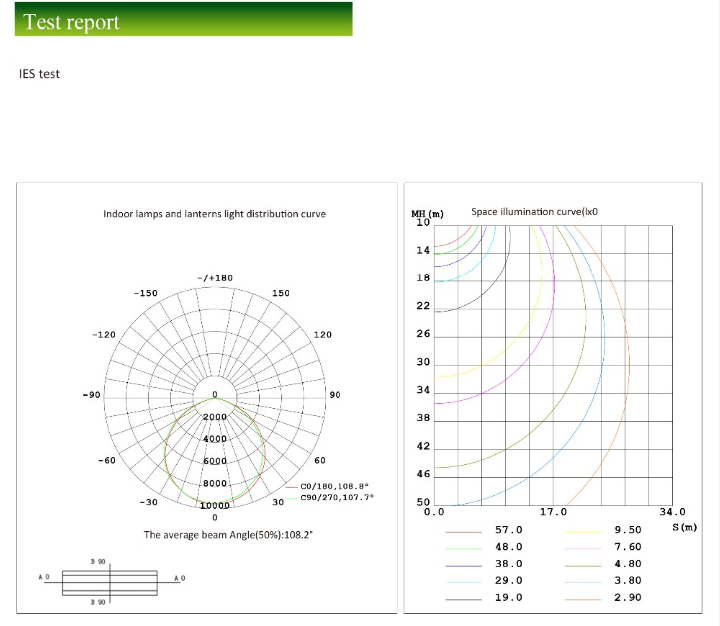Click the 2.90 lux legend value
720x626 pixels.
(x=628, y=598)
